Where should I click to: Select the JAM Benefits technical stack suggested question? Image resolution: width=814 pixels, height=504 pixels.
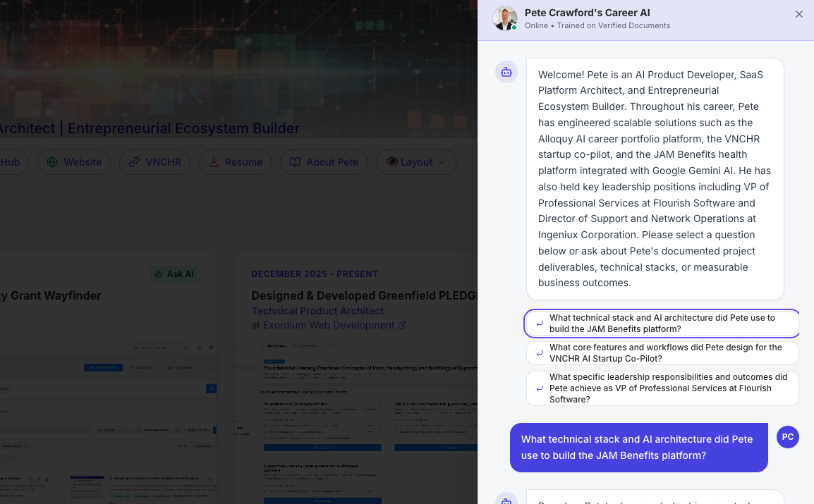tap(662, 324)
